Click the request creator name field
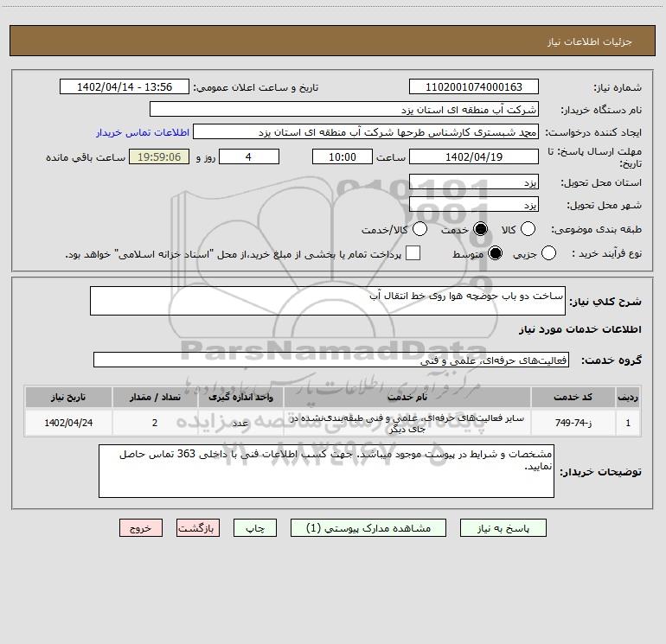Viewport: 666px width, 644px height. pyautogui.click(x=366, y=132)
